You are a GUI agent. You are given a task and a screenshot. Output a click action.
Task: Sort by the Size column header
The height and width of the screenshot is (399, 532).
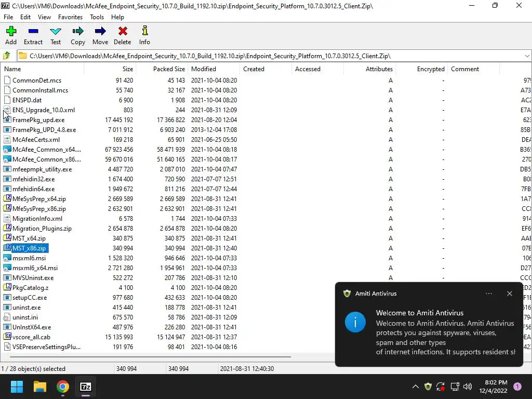coord(110,69)
